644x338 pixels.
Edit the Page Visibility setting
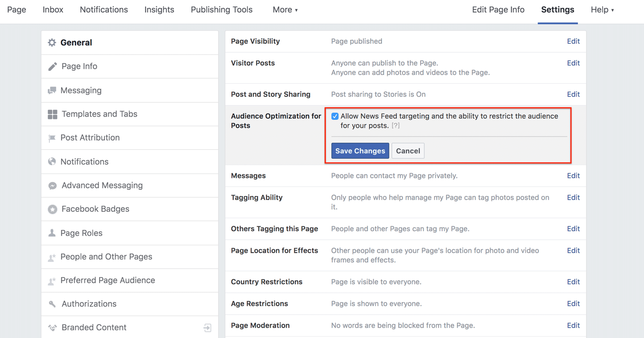573,41
